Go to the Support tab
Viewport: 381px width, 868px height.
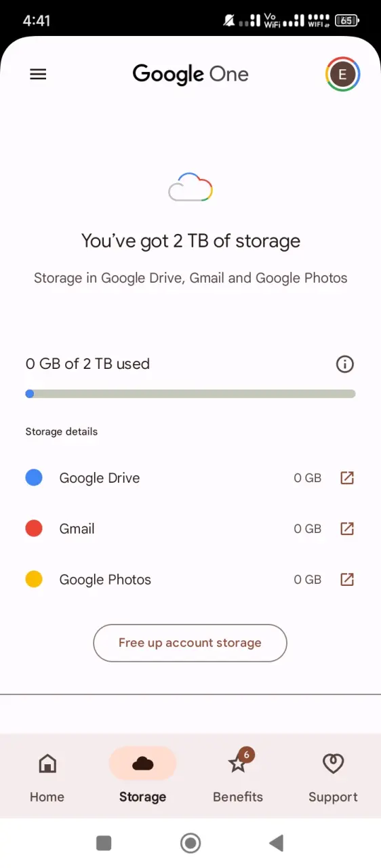coord(333,778)
